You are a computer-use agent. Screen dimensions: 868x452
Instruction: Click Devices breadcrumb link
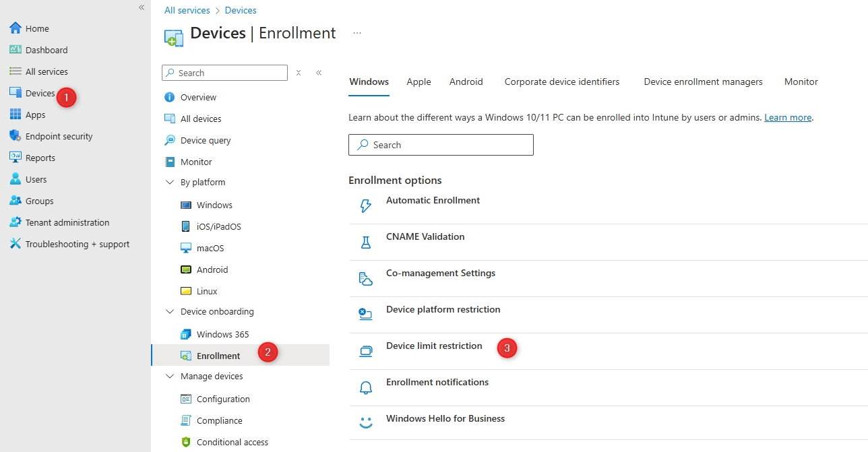click(x=241, y=10)
